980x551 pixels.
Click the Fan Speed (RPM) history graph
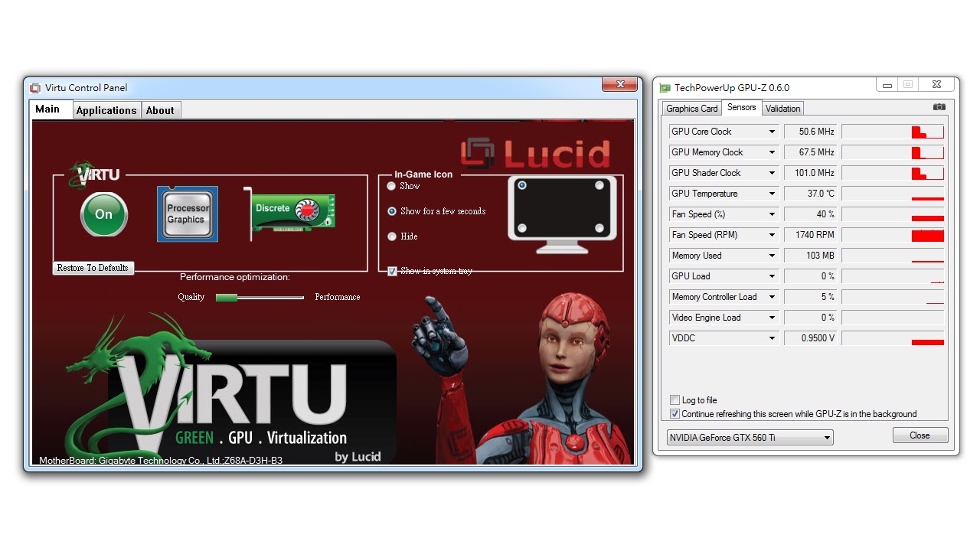coord(893,235)
